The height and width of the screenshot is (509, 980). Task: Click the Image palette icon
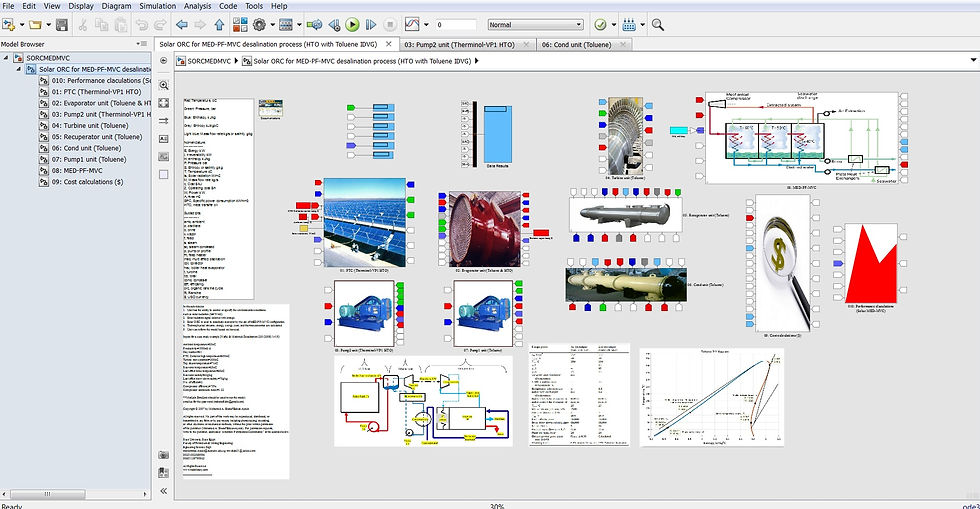coord(164,156)
